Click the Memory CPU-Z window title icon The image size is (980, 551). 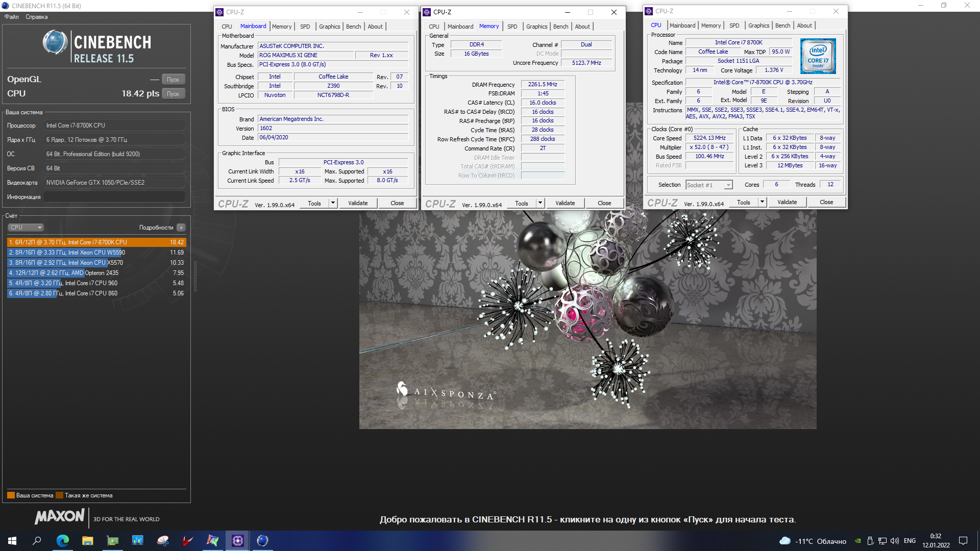click(x=427, y=12)
